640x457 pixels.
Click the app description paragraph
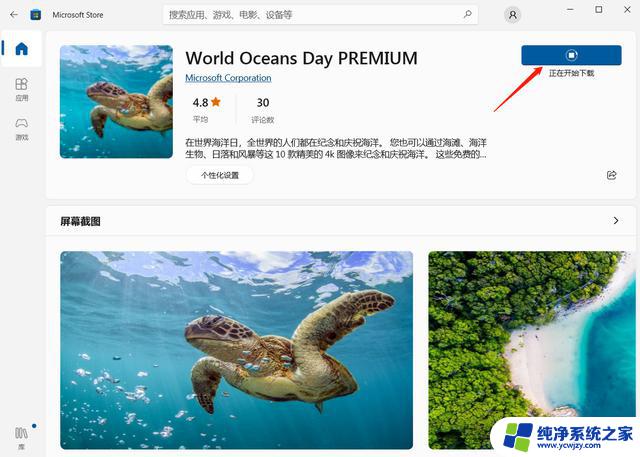pyautogui.click(x=336, y=149)
